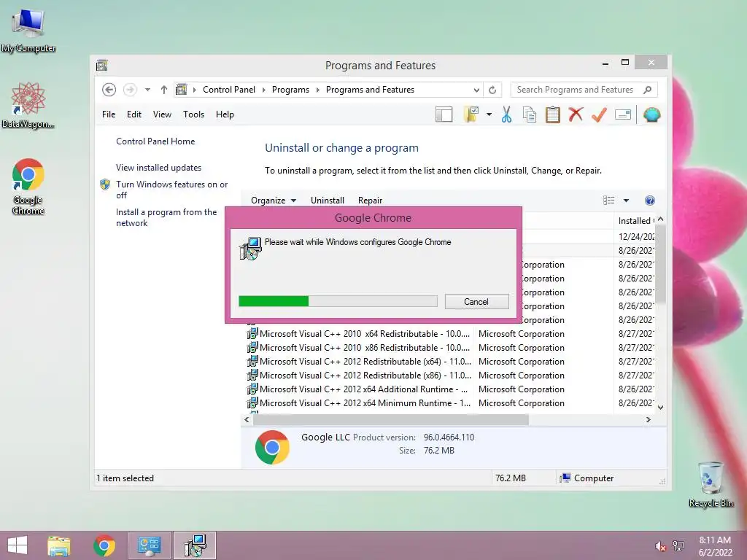
Task: Click the Programs and Features title bar icon
Action: pos(102,65)
